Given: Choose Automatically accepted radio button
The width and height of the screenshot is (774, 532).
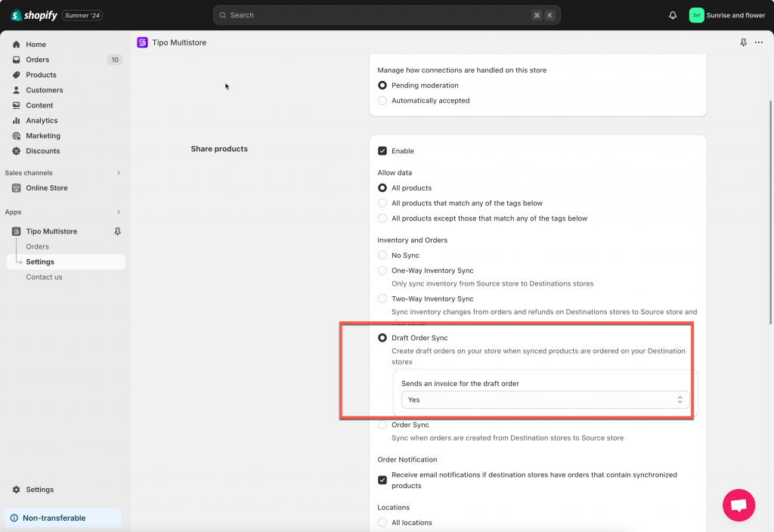Looking at the screenshot, I should coord(382,101).
